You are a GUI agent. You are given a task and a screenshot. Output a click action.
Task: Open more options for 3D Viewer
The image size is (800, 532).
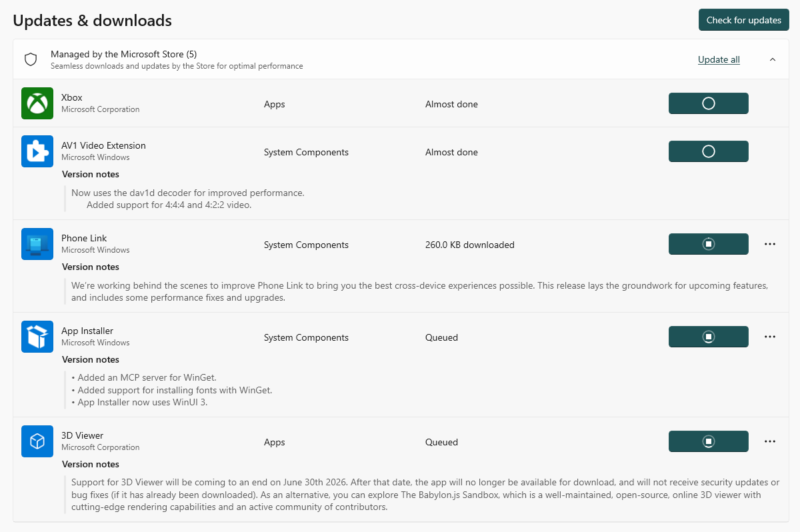tap(770, 441)
